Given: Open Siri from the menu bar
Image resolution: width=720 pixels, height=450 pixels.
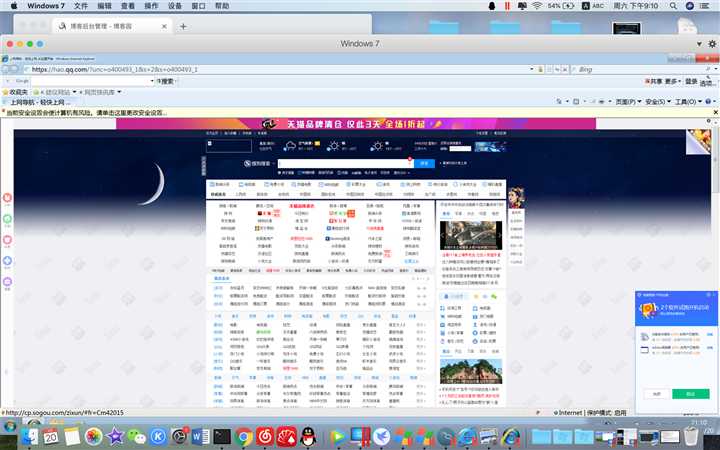Looking at the screenshot, I should click(x=689, y=6).
